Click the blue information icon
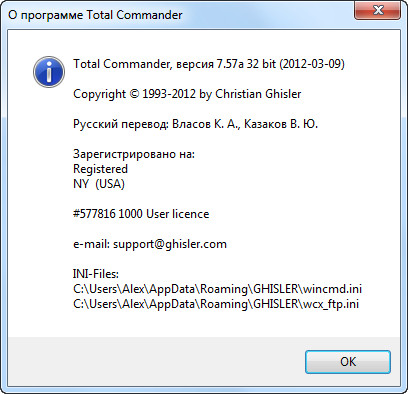 coord(49,72)
